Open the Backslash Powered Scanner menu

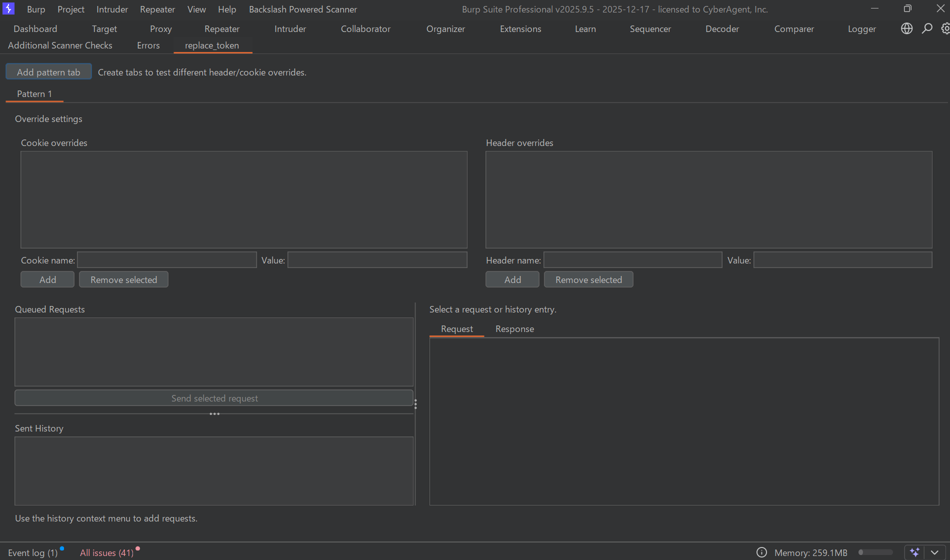click(x=303, y=9)
